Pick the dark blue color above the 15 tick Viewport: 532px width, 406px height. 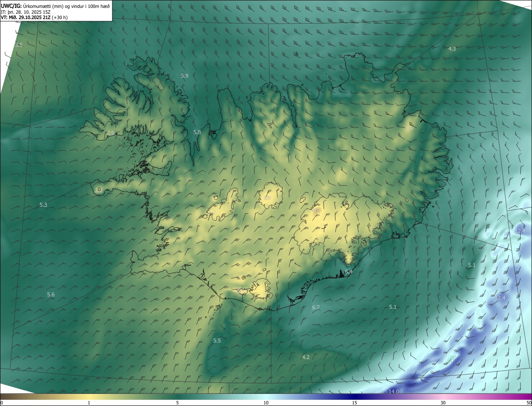[355, 397]
